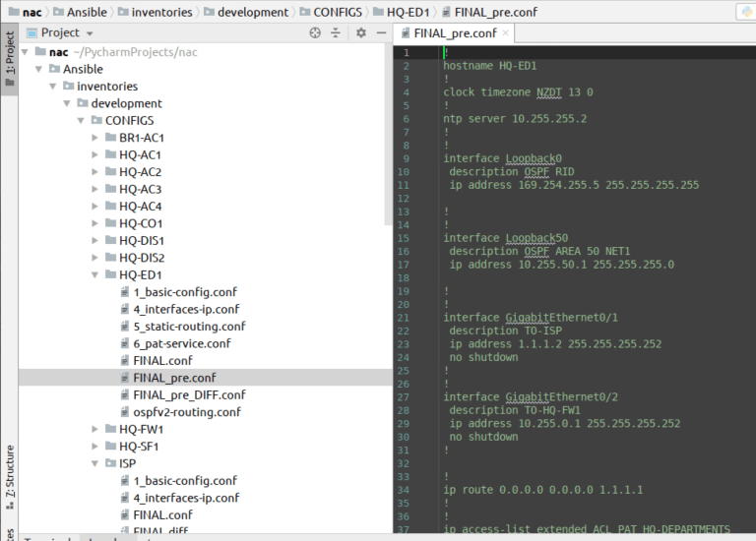Click FINAL_pre.conf in the breadcrumb bar
Screen dimensions: 756x541
(489, 12)
